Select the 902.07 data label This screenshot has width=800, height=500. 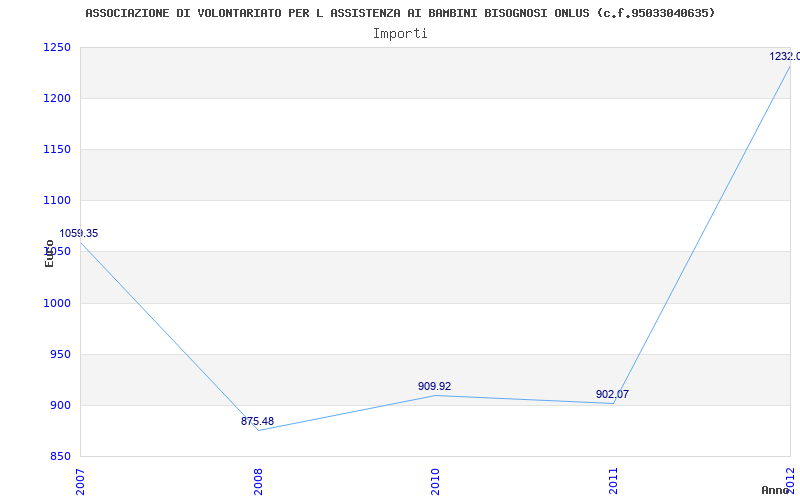coord(612,394)
